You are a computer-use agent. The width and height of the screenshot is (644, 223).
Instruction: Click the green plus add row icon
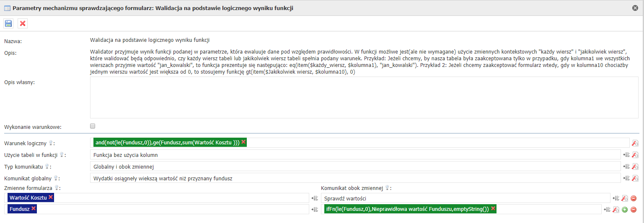(x=625, y=210)
